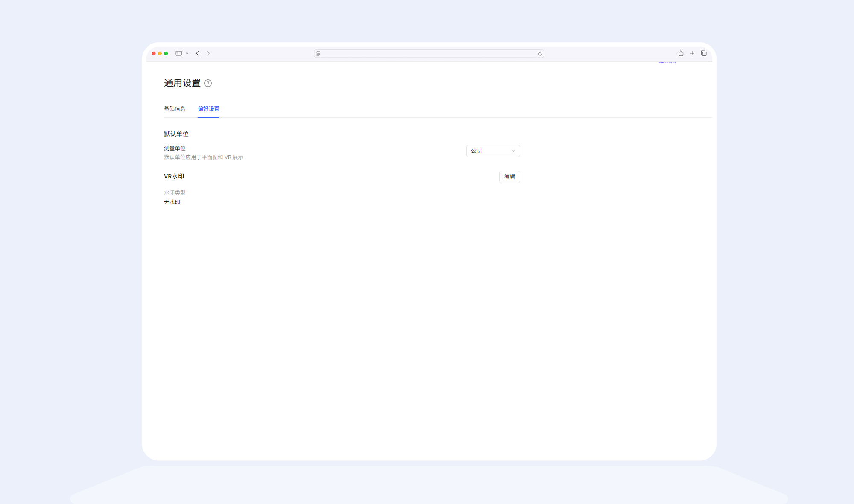Click the 默认单位应用于平面图和 VR 展示 description
This screenshot has height=504, width=854.
[204, 157]
